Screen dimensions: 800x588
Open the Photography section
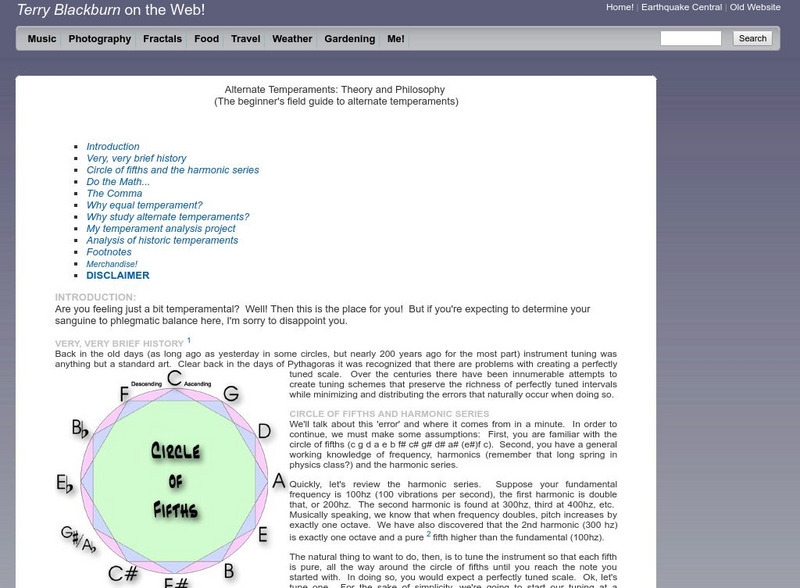[x=99, y=39]
